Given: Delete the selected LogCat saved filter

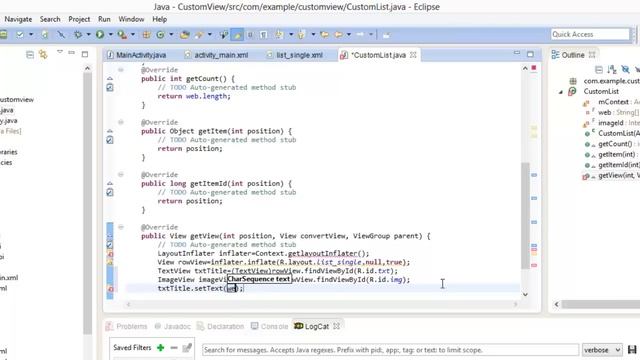Looking at the screenshot, I should 174,348.
